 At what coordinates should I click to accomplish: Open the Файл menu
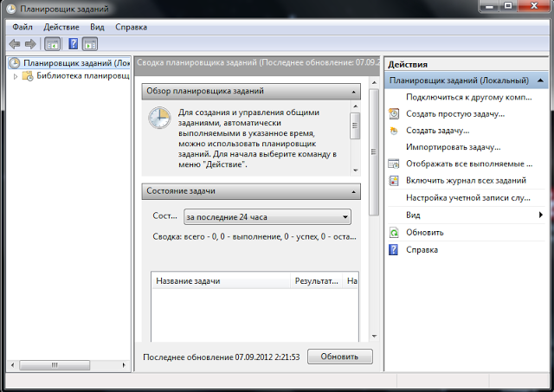click(23, 27)
